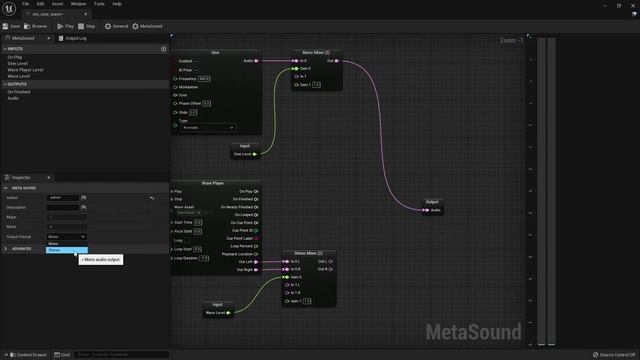Toggle the Wave Player Loop checkbox
This screenshot has width=640, height=360.
pos(187,240)
